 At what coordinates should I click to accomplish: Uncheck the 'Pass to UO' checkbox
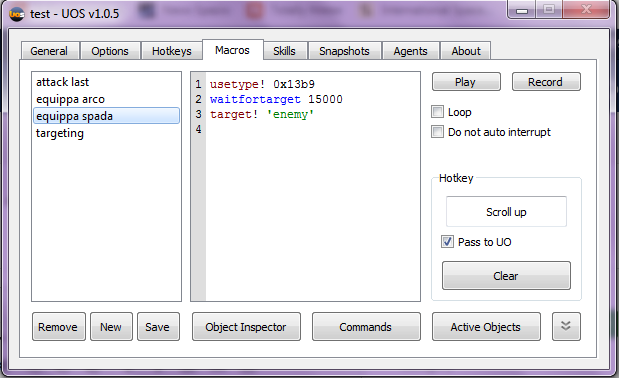[x=447, y=241]
